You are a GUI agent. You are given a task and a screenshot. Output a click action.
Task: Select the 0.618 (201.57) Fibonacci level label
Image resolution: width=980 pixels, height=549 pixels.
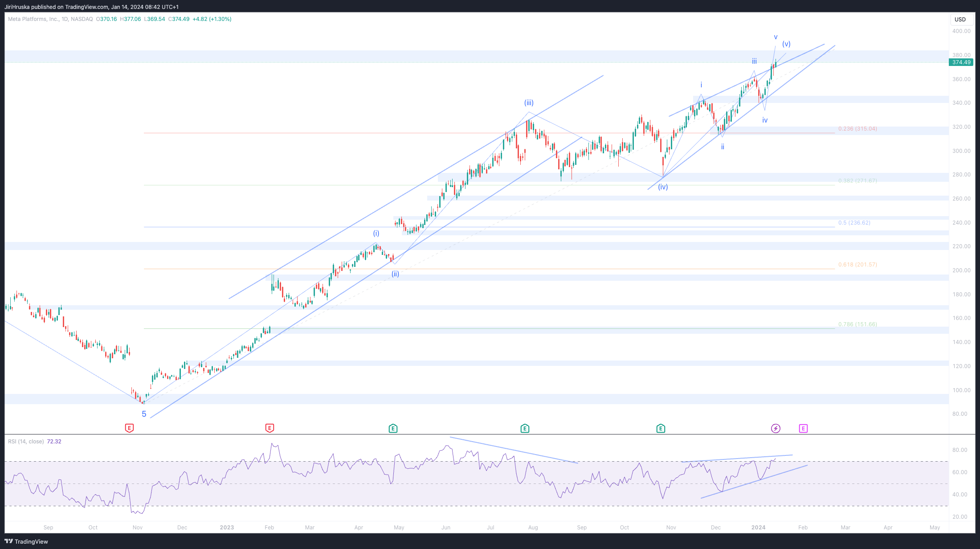click(x=857, y=265)
